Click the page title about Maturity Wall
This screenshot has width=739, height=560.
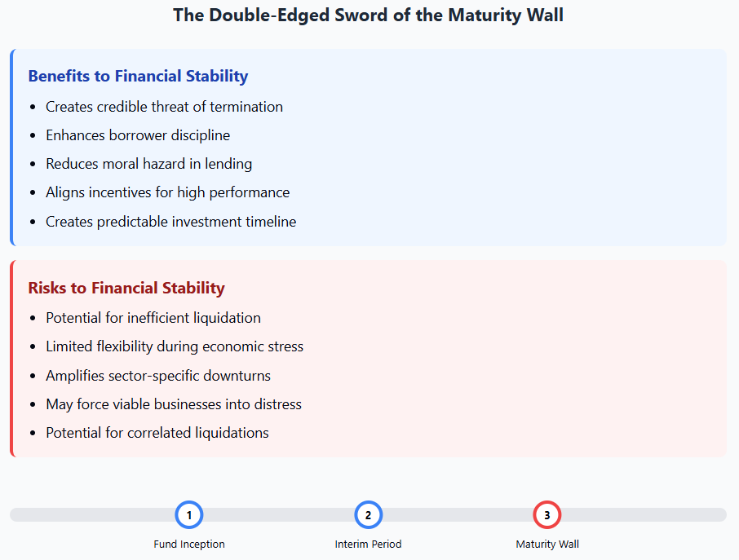click(x=368, y=15)
